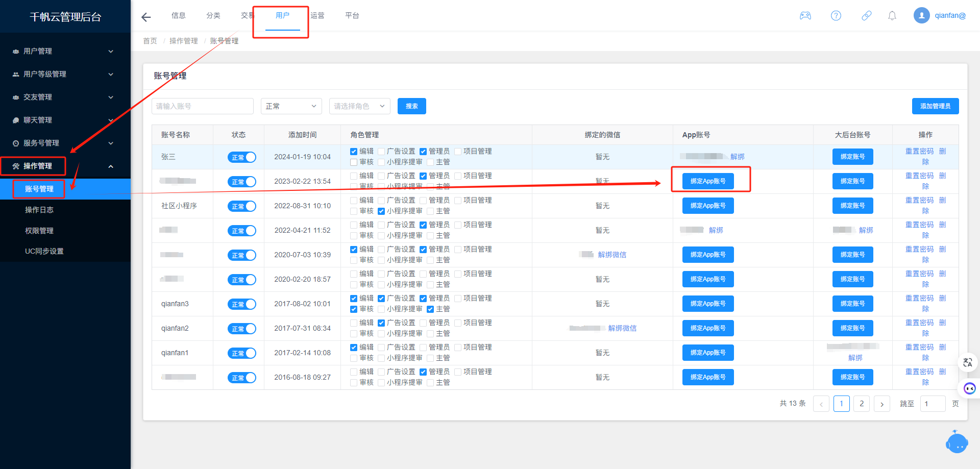This screenshot has height=469, width=980.
Task: Switch to the 运营 top tab
Action: click(x=317, y=15)
